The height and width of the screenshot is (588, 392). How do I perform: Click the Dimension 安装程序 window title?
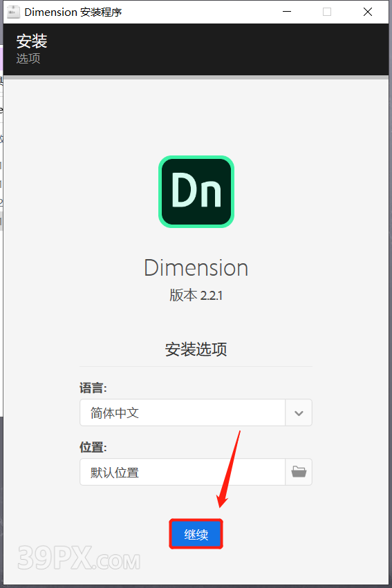(73, 12)
